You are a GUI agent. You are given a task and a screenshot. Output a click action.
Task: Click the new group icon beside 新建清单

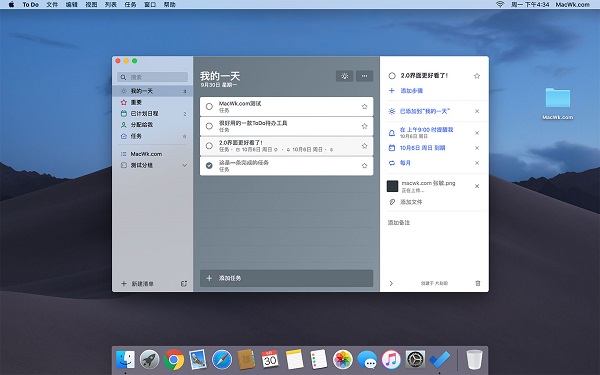(x=184, y=284)
